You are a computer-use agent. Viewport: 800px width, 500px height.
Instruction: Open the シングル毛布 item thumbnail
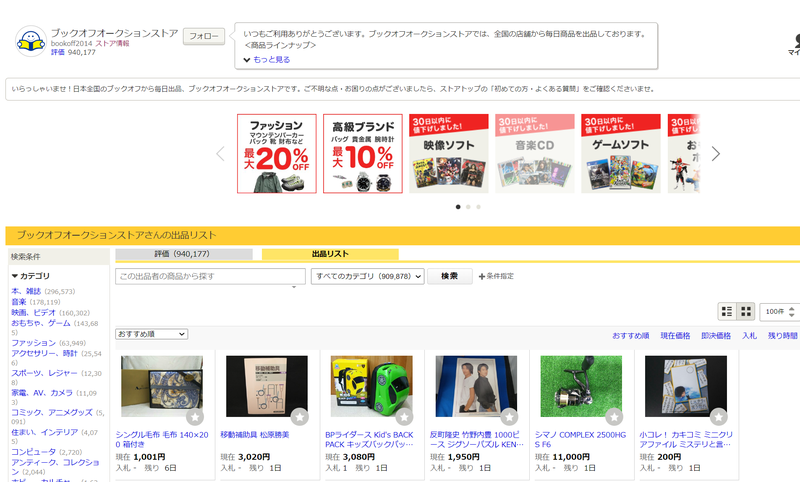(162, 386)
